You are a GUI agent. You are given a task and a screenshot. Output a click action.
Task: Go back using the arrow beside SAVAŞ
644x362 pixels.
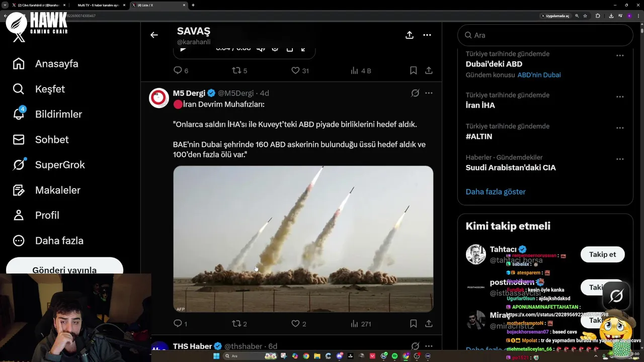[x=154, y=35]
